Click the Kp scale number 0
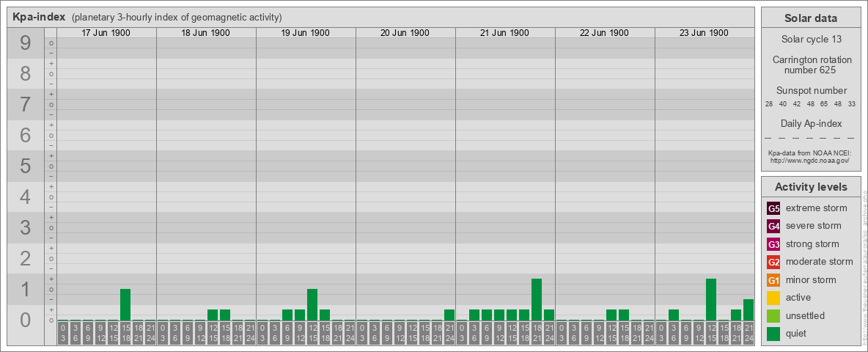Image resolution: width=868 pixels, height=352 pixels. click(x=25, y=320)
